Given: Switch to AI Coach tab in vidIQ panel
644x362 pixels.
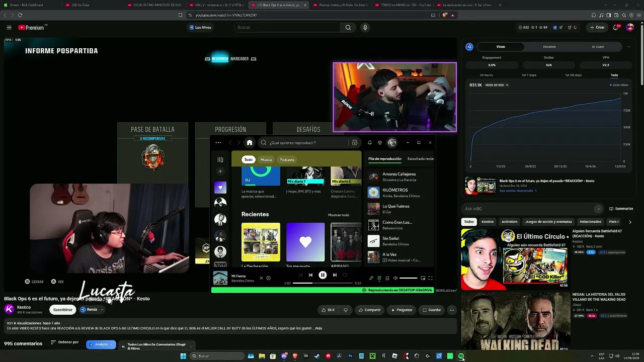Looking at the screenshot, I should click(598, 47).
